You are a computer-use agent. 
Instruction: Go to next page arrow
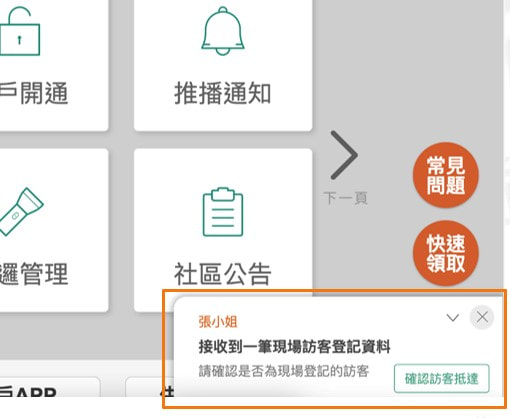tap(344, 155)
